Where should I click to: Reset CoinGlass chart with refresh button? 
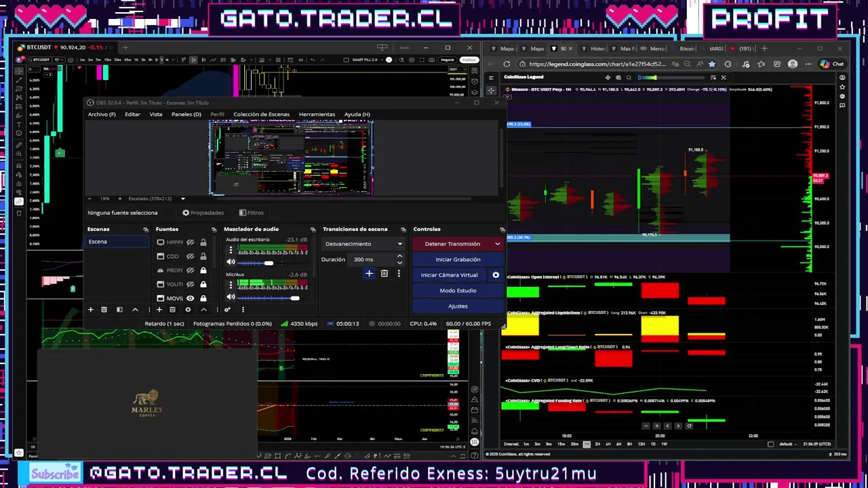click(689, 426)
